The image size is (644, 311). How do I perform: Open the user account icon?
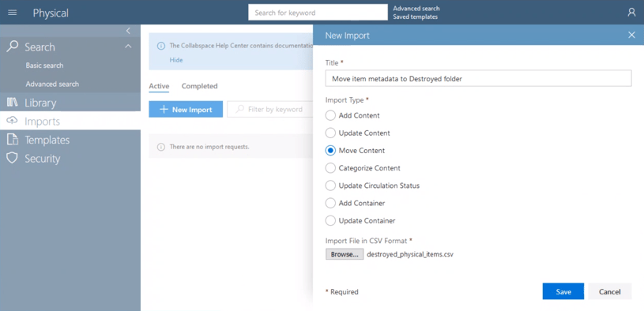coord(631,13)
